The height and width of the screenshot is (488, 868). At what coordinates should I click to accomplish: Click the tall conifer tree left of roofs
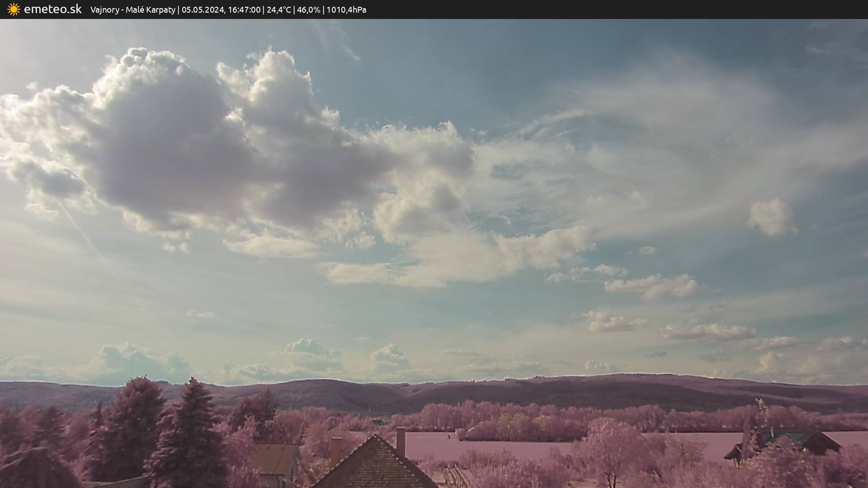[190, 429]
